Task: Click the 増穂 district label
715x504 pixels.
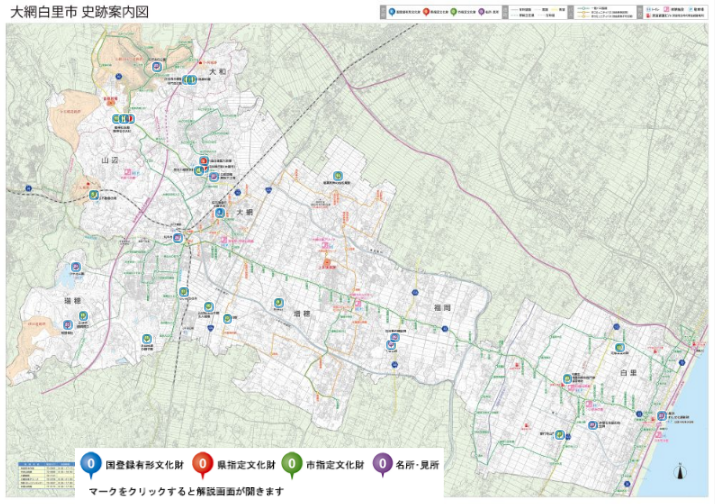Action: pos(302,313)
